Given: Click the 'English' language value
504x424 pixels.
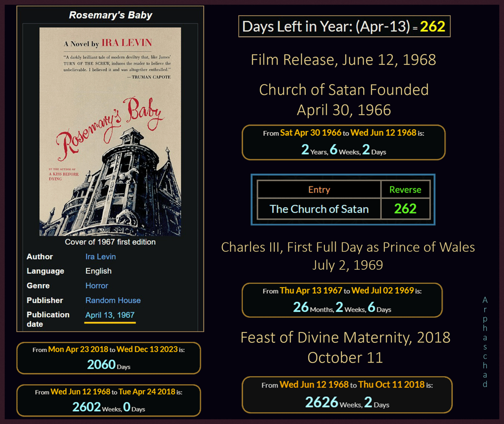Looking at the screenshot, I should 98,271.
